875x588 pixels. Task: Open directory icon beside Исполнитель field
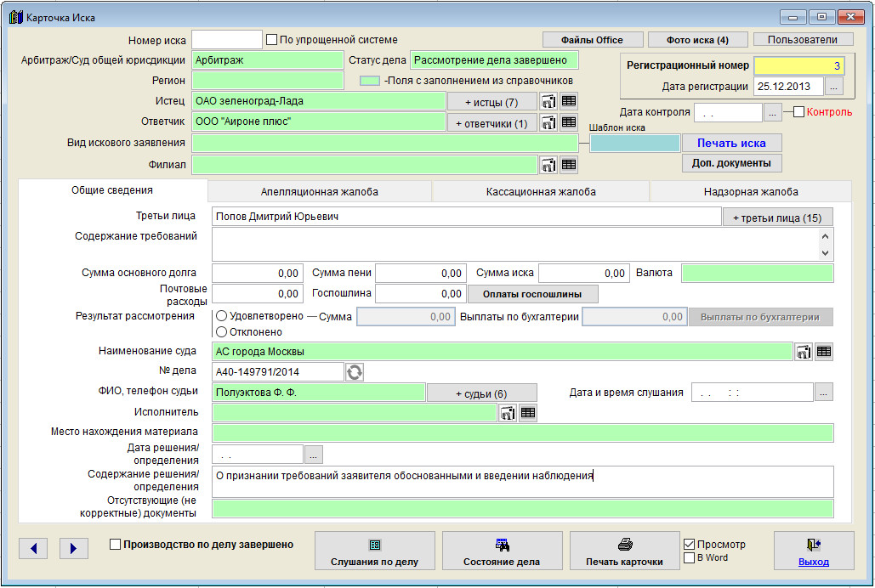point(508,413)
